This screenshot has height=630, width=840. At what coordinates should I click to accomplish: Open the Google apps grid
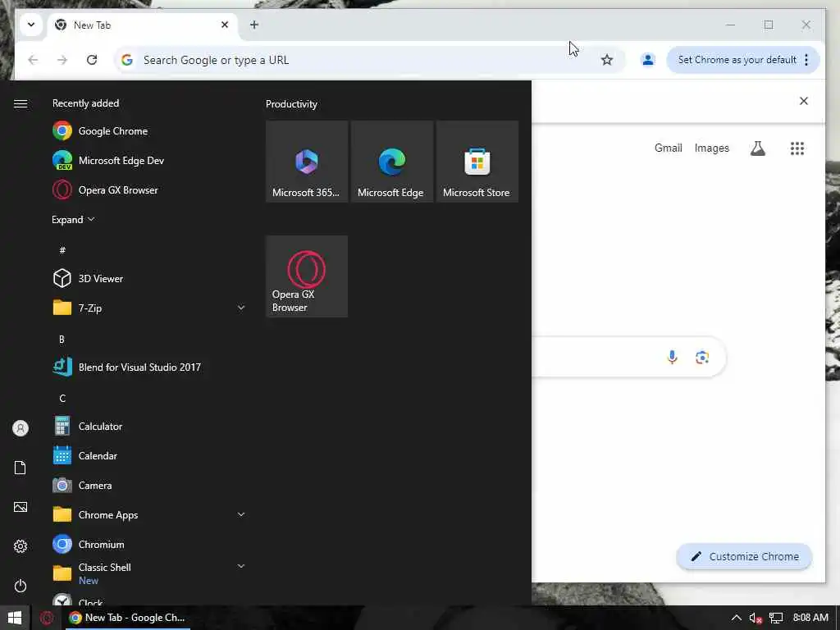[x=797, y=148]
